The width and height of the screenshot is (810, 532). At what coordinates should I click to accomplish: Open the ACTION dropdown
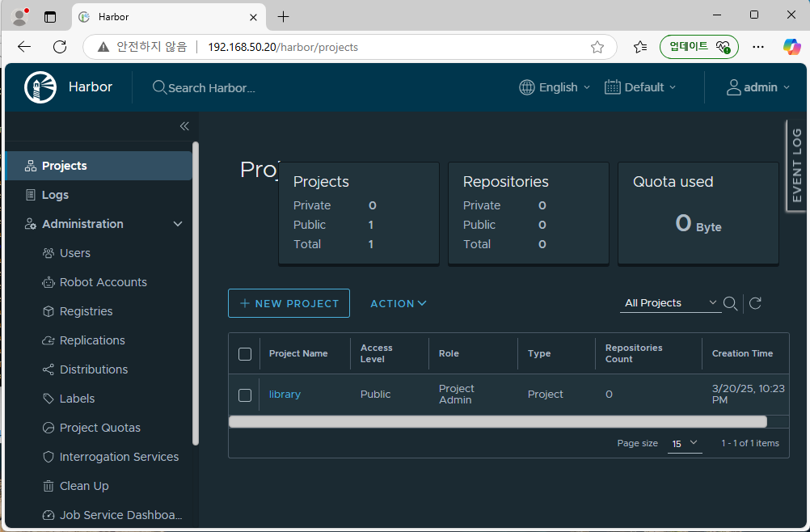(399, 303)
